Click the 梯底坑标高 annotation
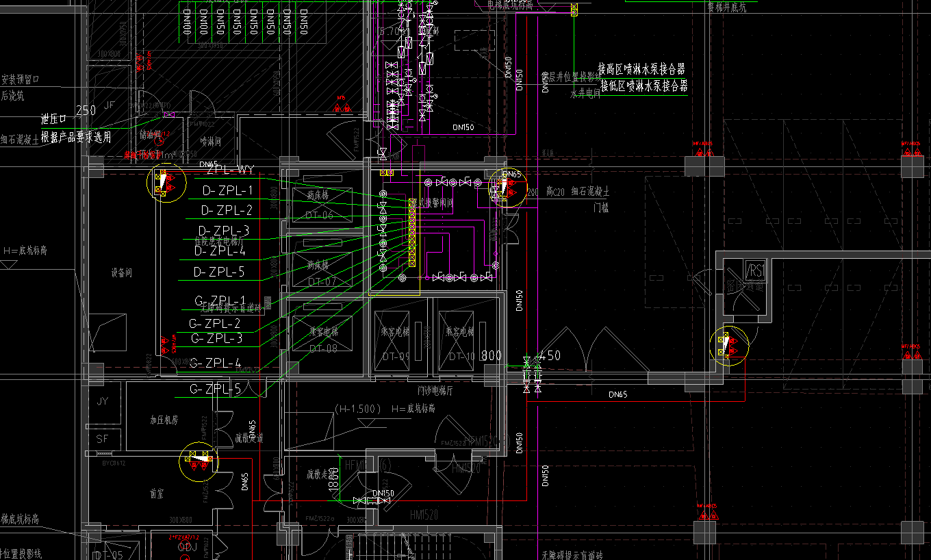Image resolution: width=931 pixels, height=560 pixels. (19, 520)
